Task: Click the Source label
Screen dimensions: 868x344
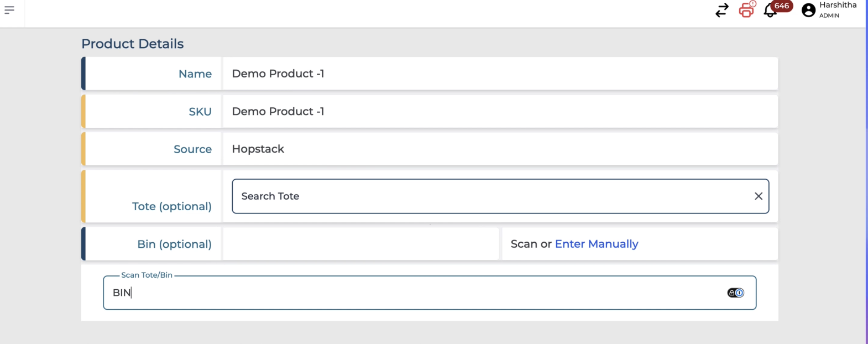Action: pyautogui.click(x=193, y=149)
